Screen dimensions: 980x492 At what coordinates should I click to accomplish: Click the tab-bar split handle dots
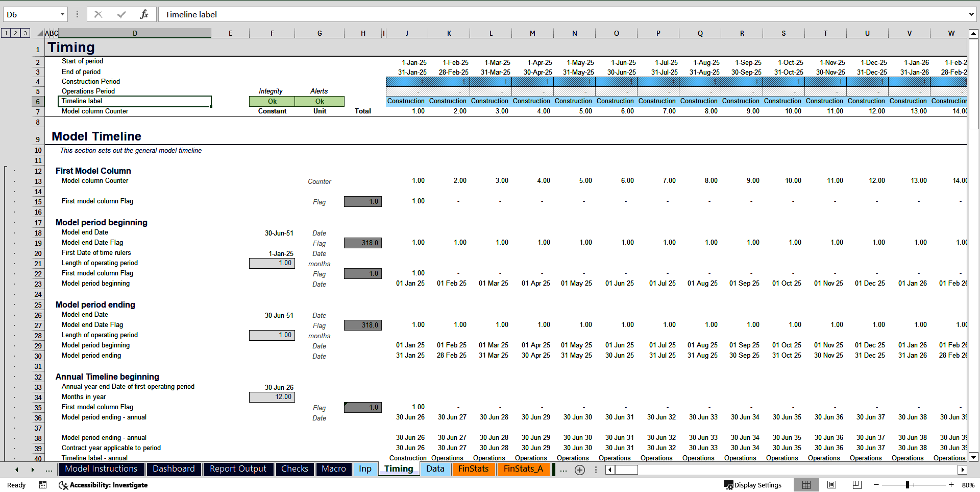(x=596, y=470)
